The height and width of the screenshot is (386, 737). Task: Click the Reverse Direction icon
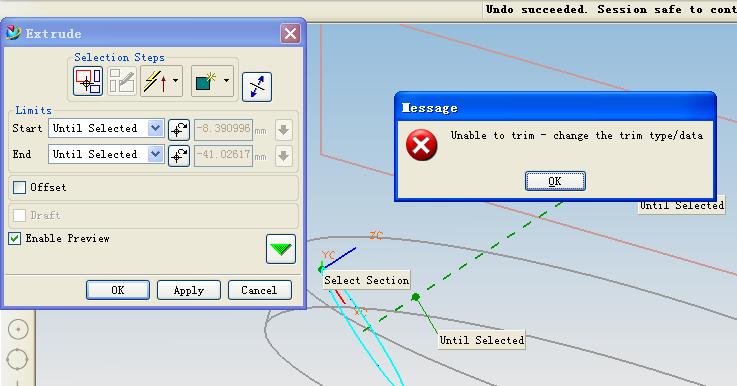tap(257, 87)
